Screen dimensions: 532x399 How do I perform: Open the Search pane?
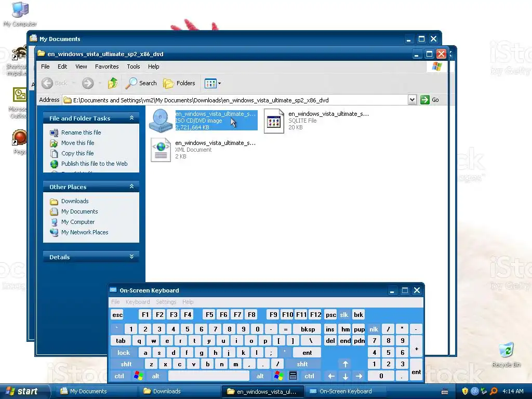coord(141,83)
